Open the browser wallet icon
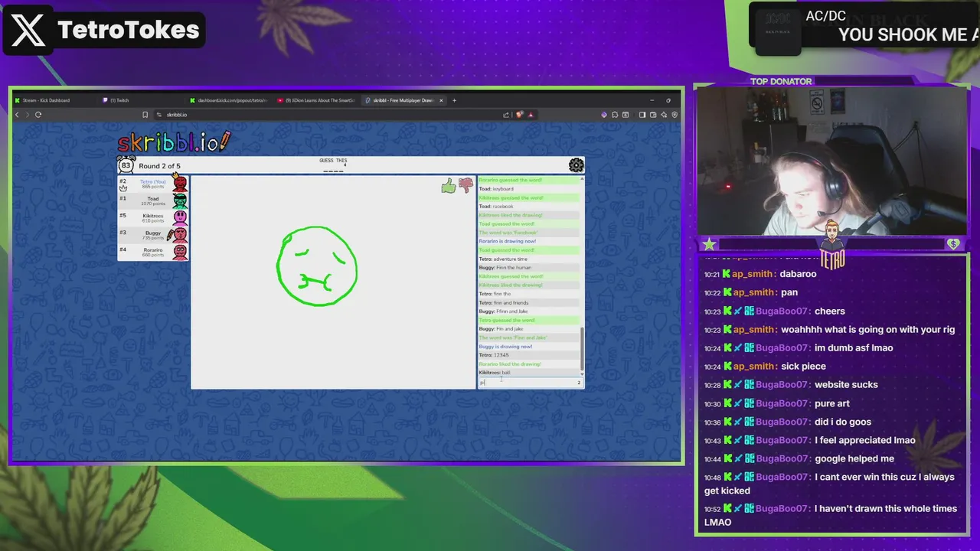980x551 pixels. 653,115
